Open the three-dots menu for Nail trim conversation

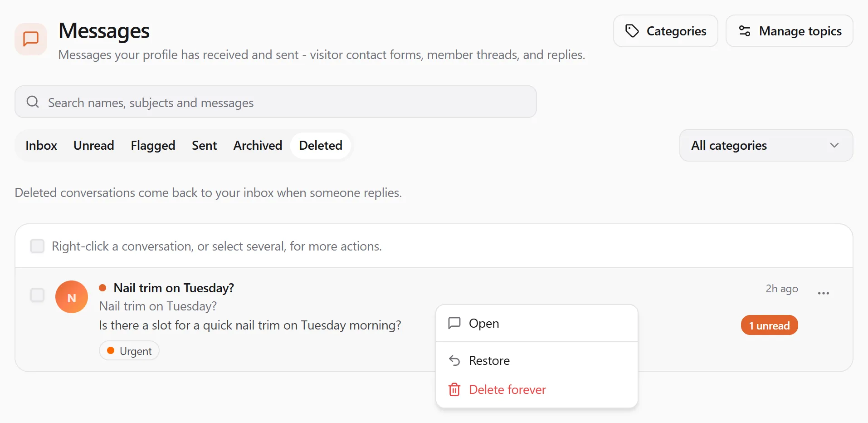[823, 293]
